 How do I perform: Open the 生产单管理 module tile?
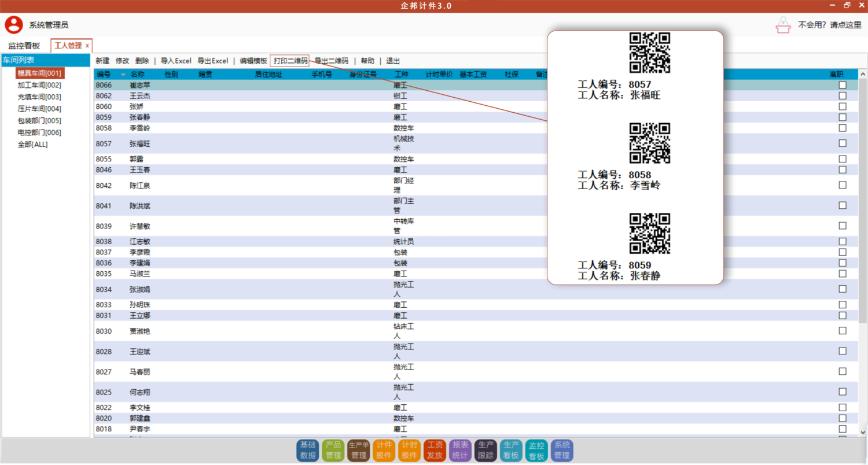click(x=358, y=450)
